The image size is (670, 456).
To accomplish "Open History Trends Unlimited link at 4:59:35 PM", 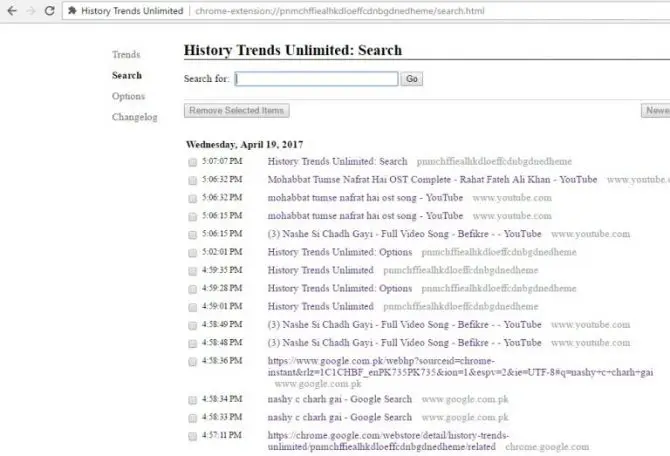I will 321,270.
